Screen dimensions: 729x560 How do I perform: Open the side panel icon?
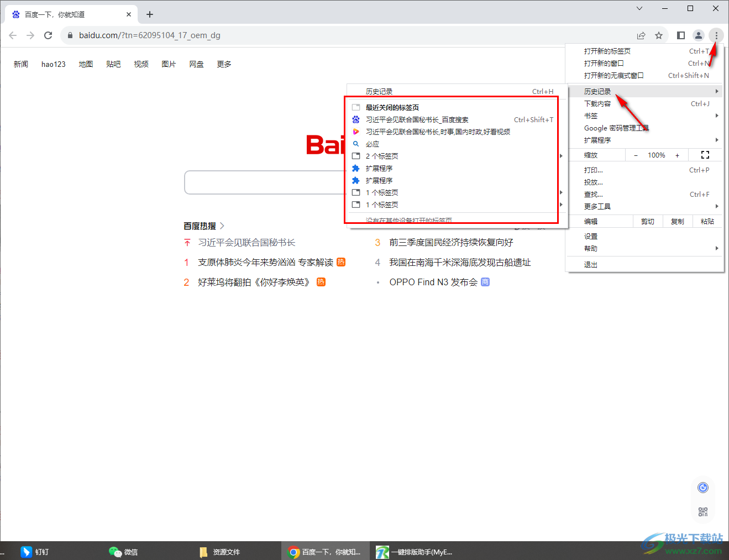(x=681, y=35)
